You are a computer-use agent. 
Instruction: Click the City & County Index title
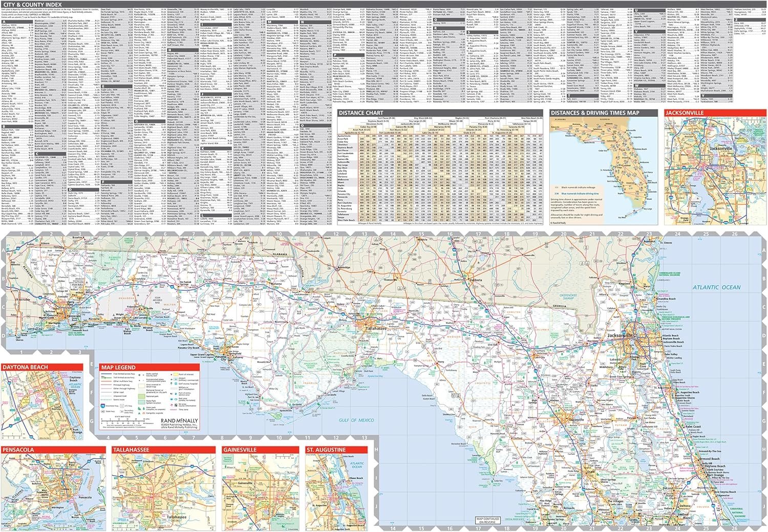pyautogui.click(x=32, y=5)
